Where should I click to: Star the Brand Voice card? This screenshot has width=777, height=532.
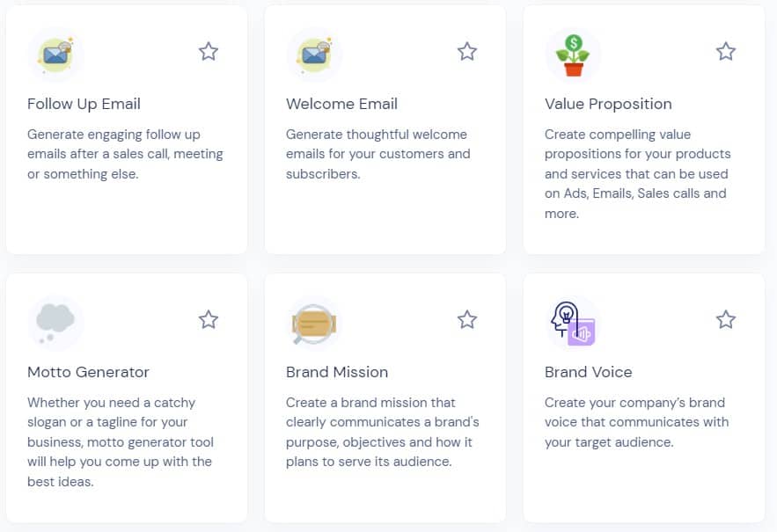726,320
